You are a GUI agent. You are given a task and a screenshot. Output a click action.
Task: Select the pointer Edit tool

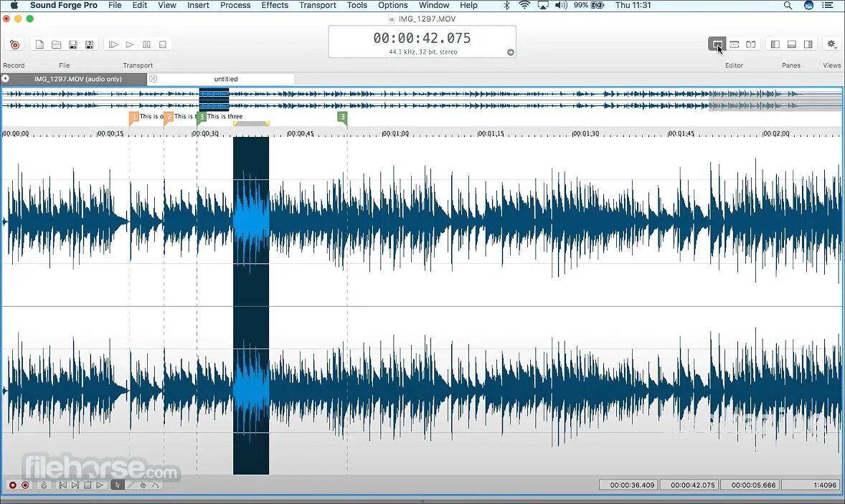click(x=118, y=485)
